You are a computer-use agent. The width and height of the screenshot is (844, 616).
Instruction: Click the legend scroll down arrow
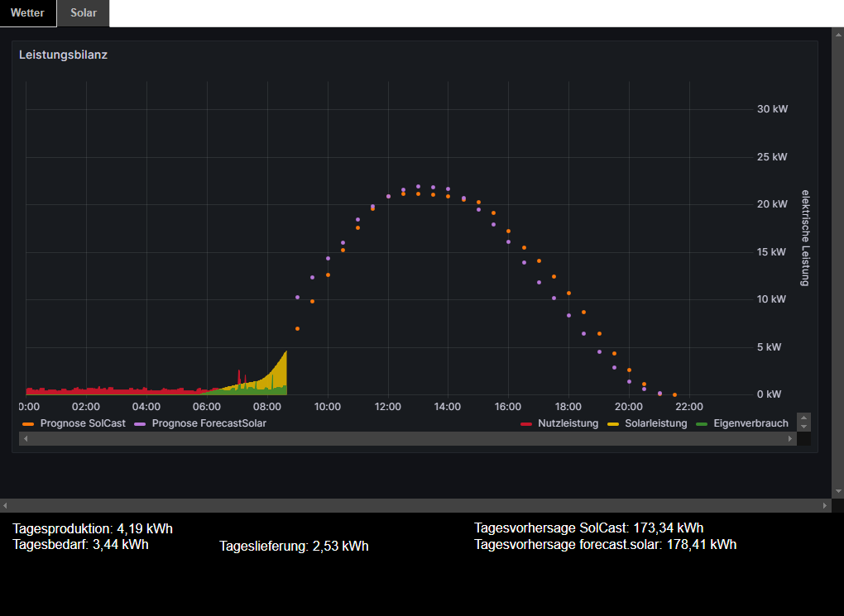pos(803,427)
